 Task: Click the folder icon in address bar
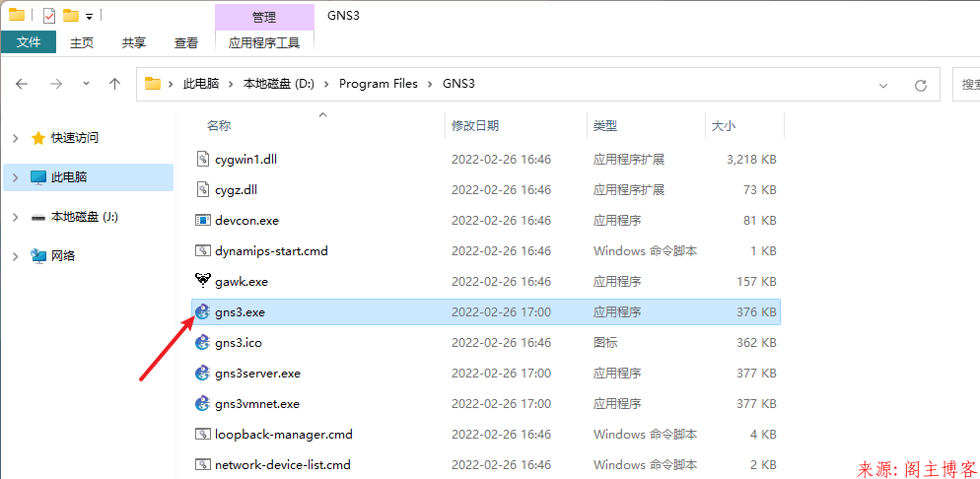[x=153, y=84]
